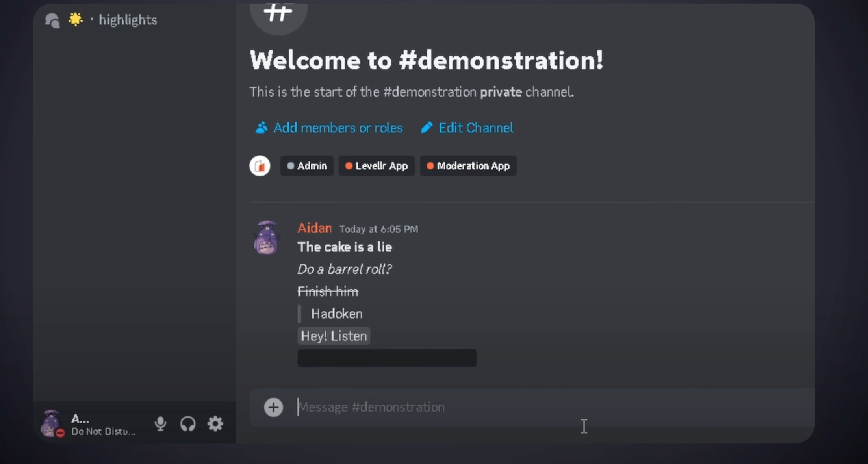Reveal the spoiler message below Hey! Listen
Image resolution: width=868 pixels, height=464 pixels.
(x=386, y=358)
